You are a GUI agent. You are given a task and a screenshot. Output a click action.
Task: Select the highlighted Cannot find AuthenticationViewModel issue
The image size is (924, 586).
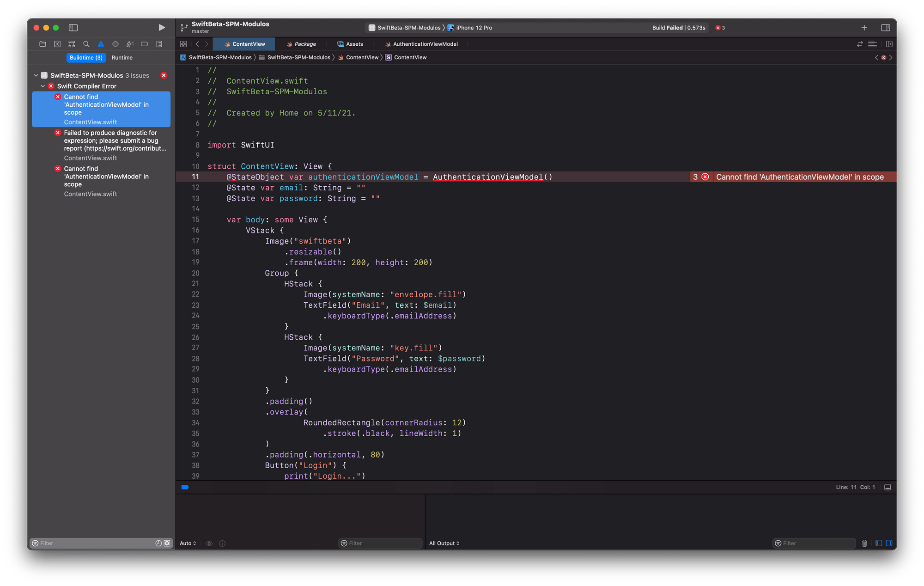point(101,109)
